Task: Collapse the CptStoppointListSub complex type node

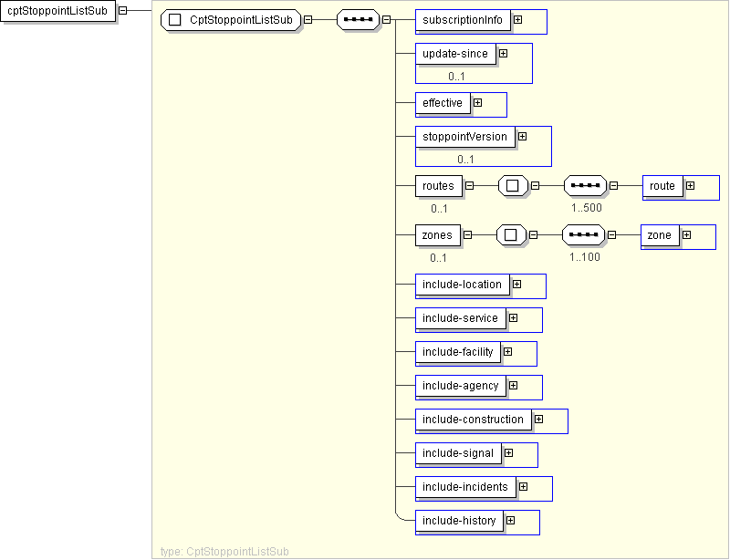Action: click(x=308, y=19)
